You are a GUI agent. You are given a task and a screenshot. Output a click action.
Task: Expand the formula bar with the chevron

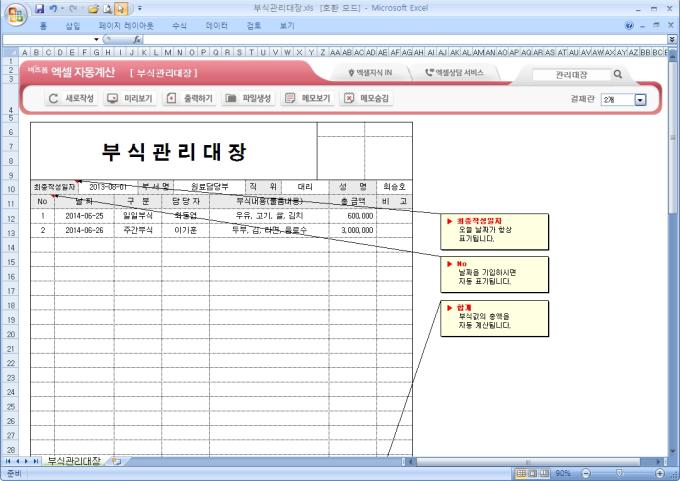point(672,39)
